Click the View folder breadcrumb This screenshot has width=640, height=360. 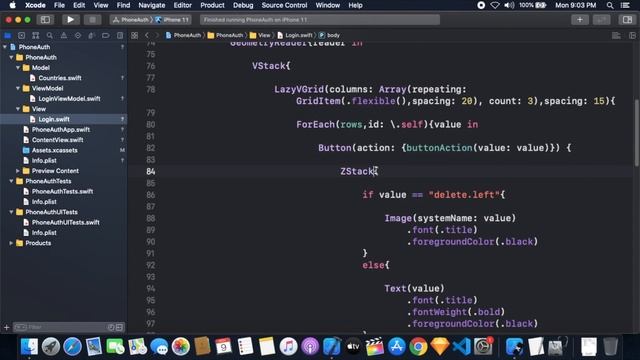tap(260, 36)
